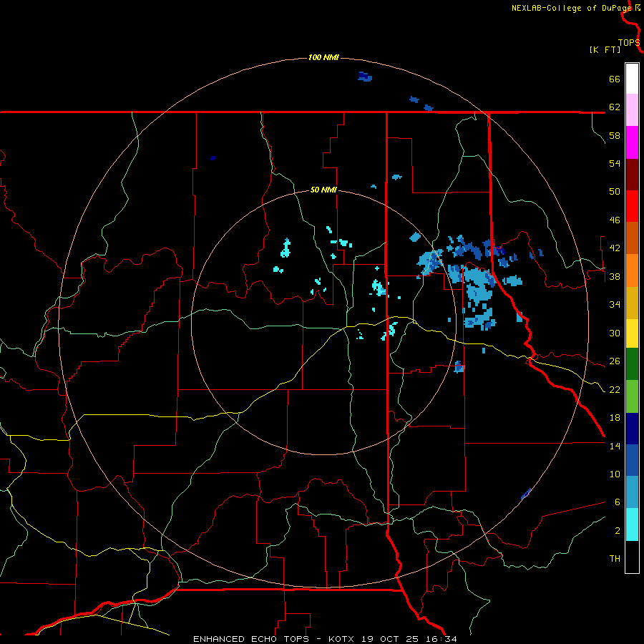This screenshot has width=644, height=644.
Task: Click the 30 label on the tops scale
Action: (615, 333)
